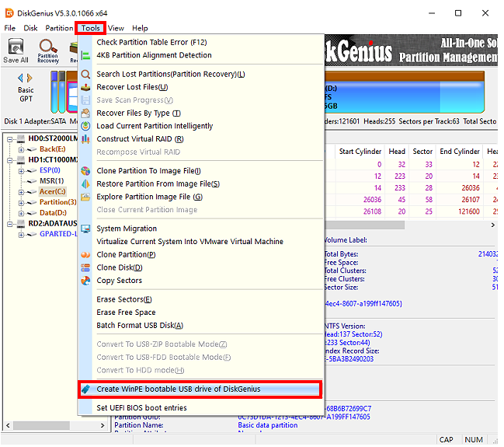Image resolution: width=504 pixels, height=447 pixels.
Task: Click the Clone Partition To Image File icon
Action: [x=85, y=171]
